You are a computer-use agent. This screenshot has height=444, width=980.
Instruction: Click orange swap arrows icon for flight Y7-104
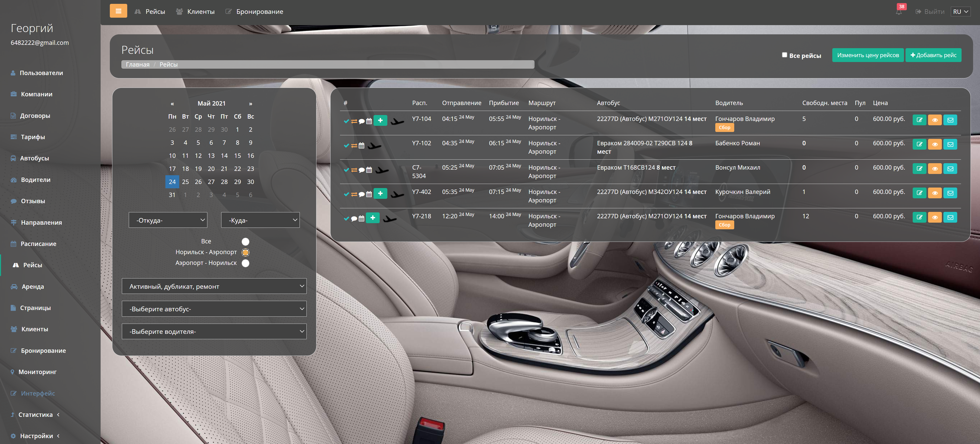[x=354, y=121]
